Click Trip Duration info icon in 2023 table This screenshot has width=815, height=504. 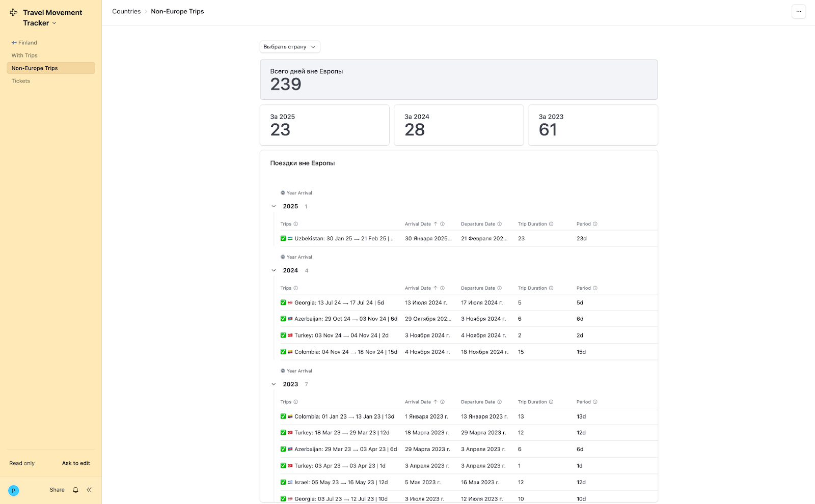pyautogui.click(x=551, y=402)
